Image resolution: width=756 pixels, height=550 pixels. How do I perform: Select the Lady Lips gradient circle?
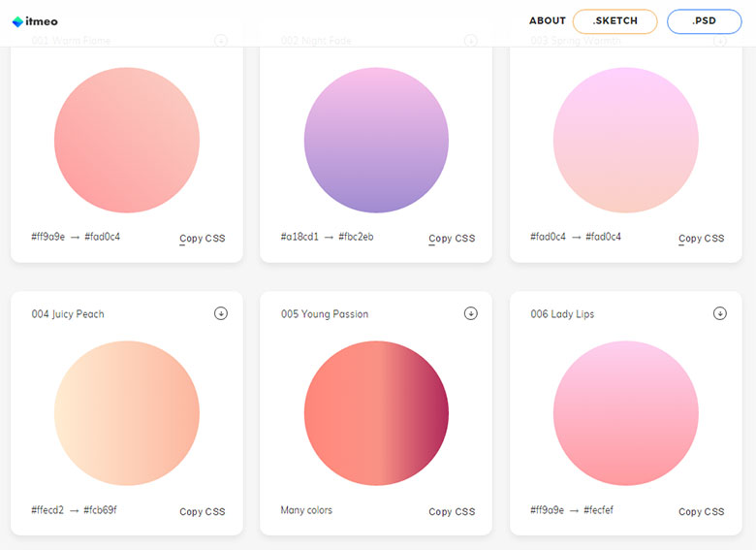click(626, 413)
